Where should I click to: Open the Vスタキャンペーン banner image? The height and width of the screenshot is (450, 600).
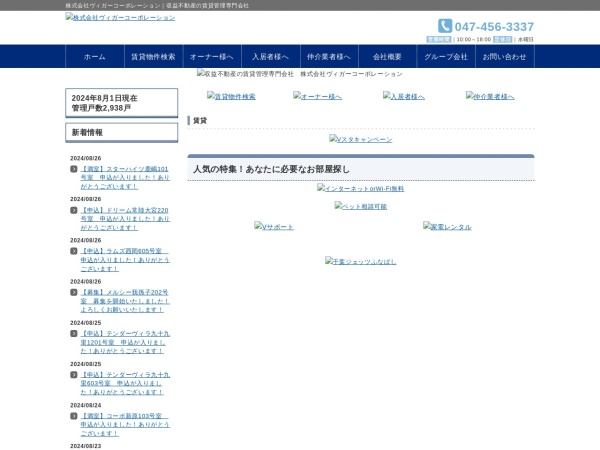360,139
